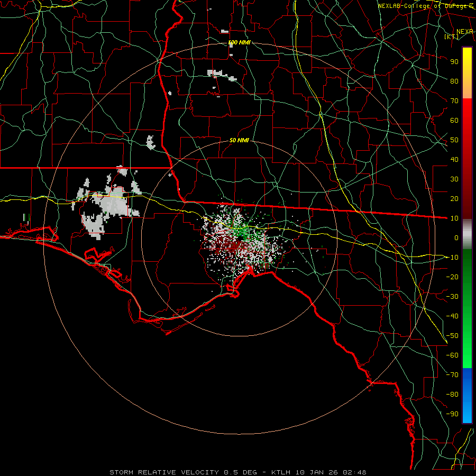This screenshot has width=476, height=476.
Task: Click the -50 value on the velocity scale
Action: (x=452, y=336)
